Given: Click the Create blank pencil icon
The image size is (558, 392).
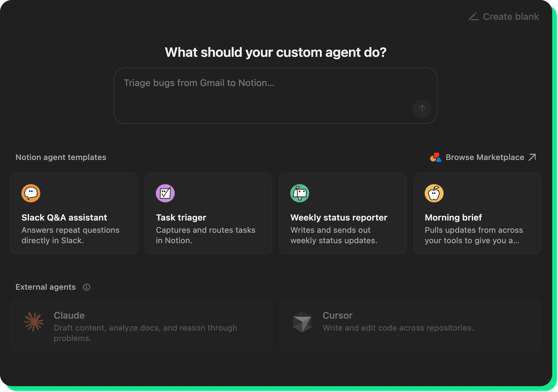Looking at the screenshot, I should pyautogui.click(x=473, y=16).
